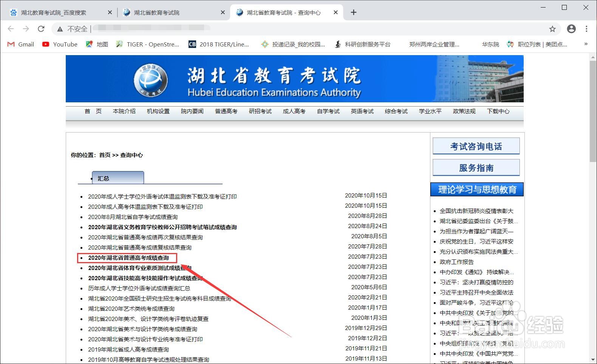Click the scrollbar up arrow

pyautogui.click(x=593, y=57)
